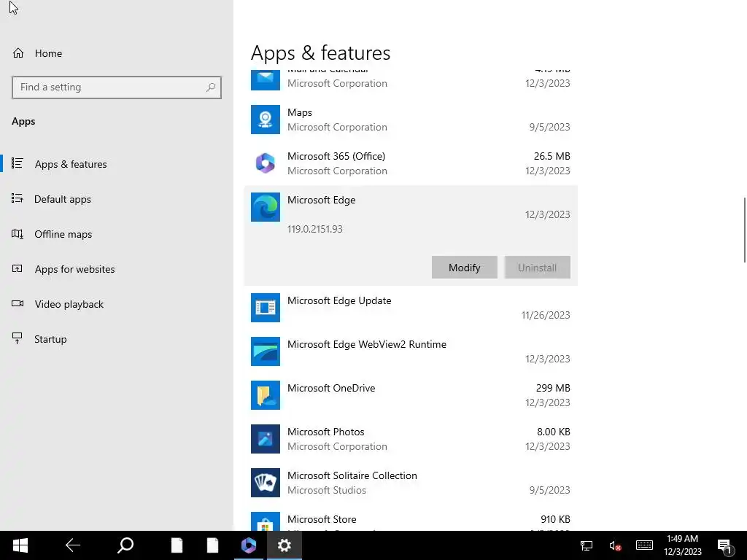The image size is (747, 560).
Task: Click the Microsoft Edge Update app icon
Action: (266, 308)
